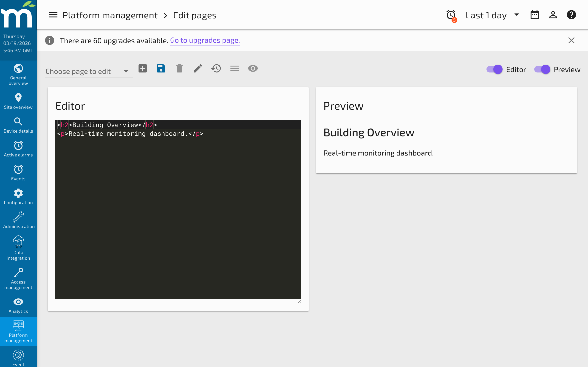Open the help menu
This screenshot has width=588, height=367.
pos(571,15)
